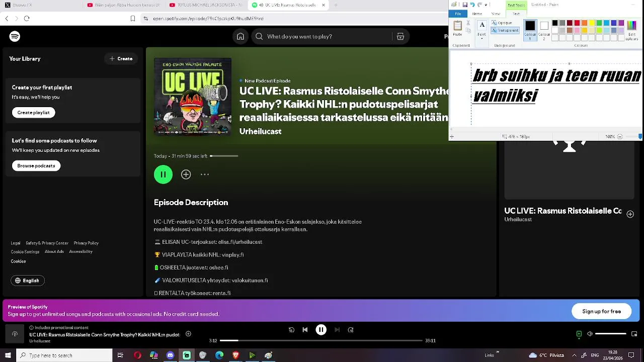
Task: Add to library plus in right panel
Action: [x=630, y=214]
